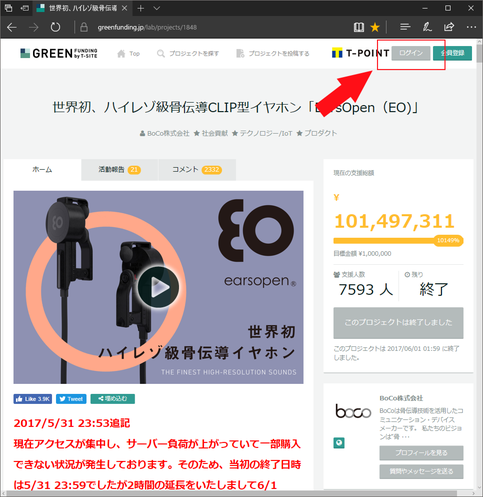Viewport: 483px width, 497px height.
Task: Open the Hub lines icon
Action: (405, 27)
